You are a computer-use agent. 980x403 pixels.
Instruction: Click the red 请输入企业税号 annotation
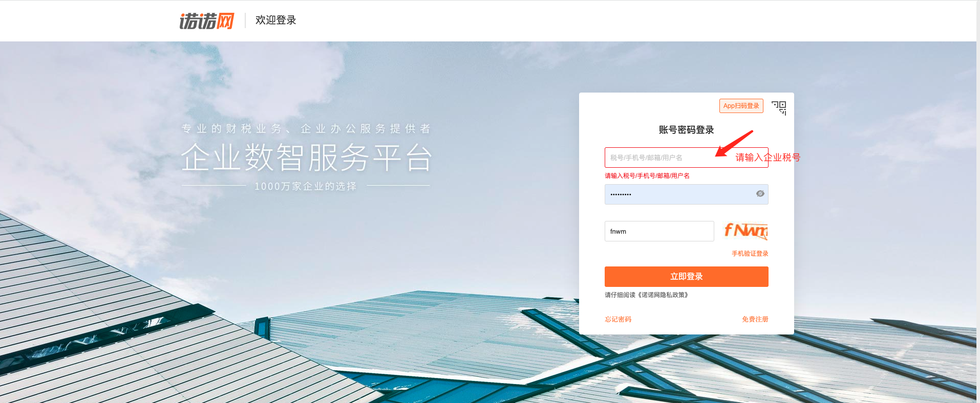click(768, 158)
